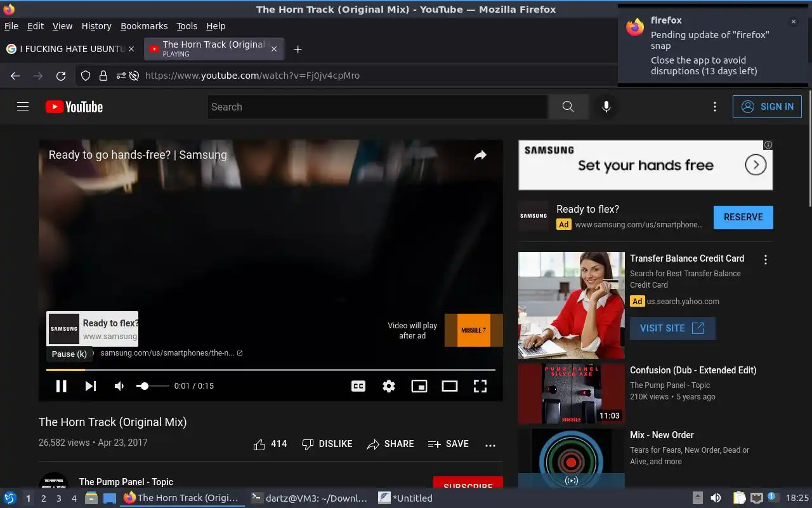The width and height of the screenshot is (812, 508).
Task: Go to the YouTube home logo
Action: point(74,107)
